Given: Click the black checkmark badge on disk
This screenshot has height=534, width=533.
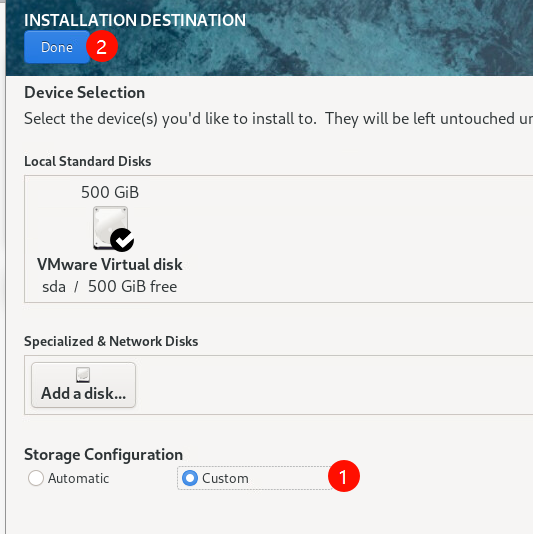Looking at the screenshot, I should pyautogui.click(x=122, y=240).
